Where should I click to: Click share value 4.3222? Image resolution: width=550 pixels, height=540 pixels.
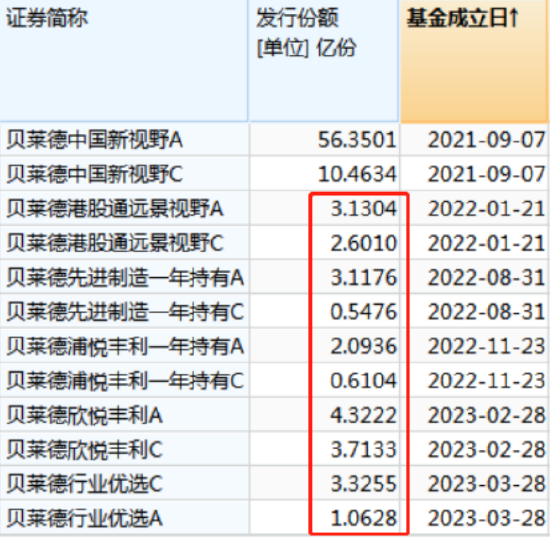(364, 415)
